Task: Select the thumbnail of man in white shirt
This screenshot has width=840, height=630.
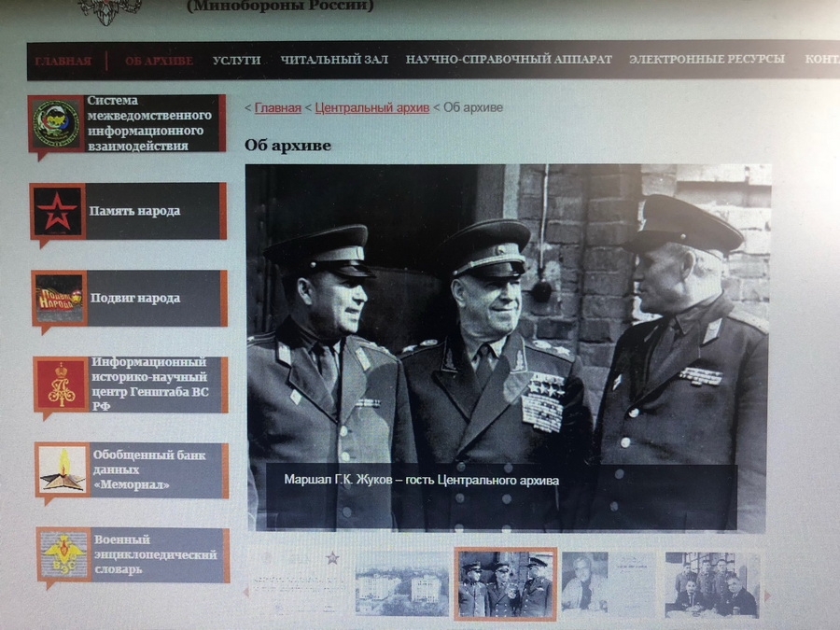Action: [609, 584]
